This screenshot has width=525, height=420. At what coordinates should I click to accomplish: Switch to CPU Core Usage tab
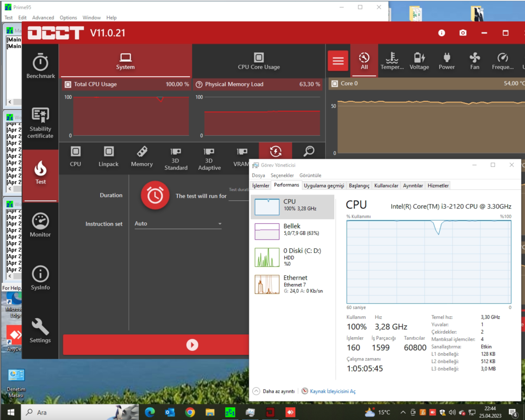click(x=259, y=61)
